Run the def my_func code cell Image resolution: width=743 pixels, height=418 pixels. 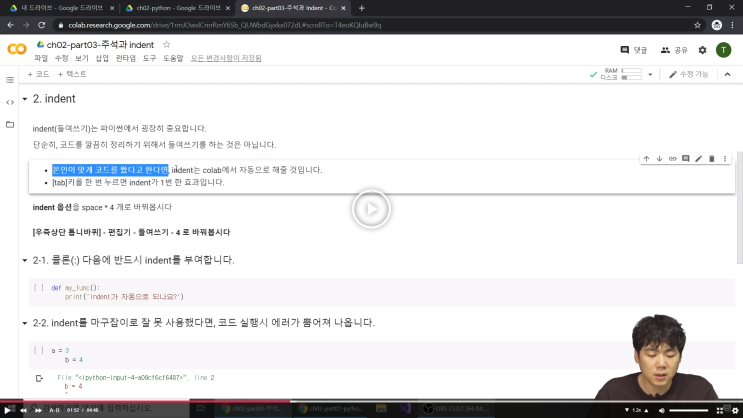39,287
